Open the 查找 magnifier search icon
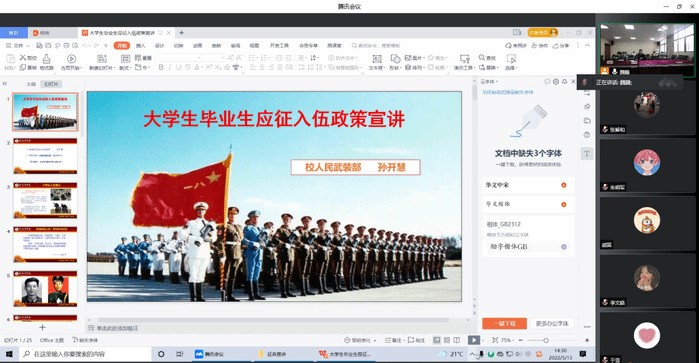 tap(482, 58)
